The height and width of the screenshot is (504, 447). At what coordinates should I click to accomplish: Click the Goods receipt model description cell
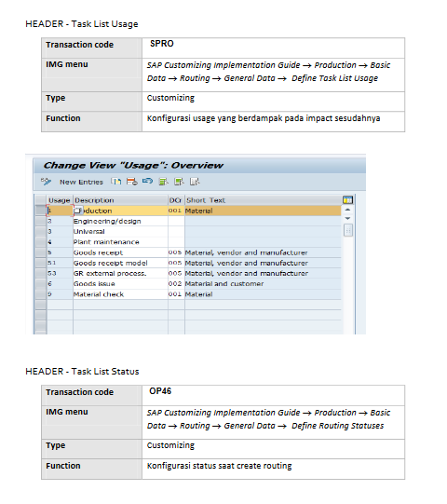120,263
